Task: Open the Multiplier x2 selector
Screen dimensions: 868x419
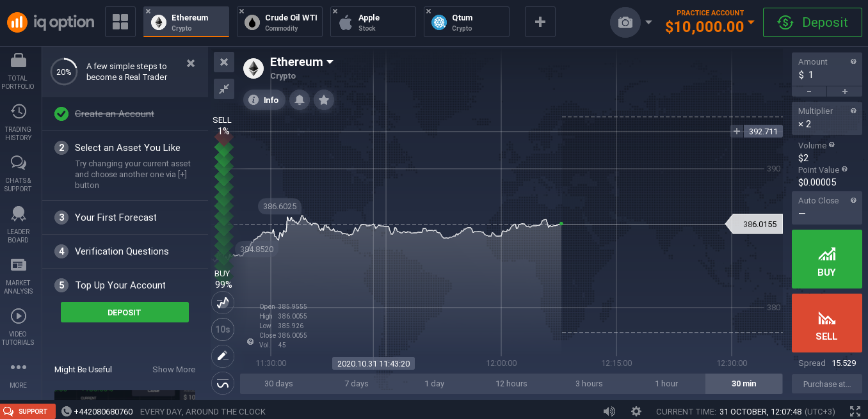Action: click(x=826, y=118)
